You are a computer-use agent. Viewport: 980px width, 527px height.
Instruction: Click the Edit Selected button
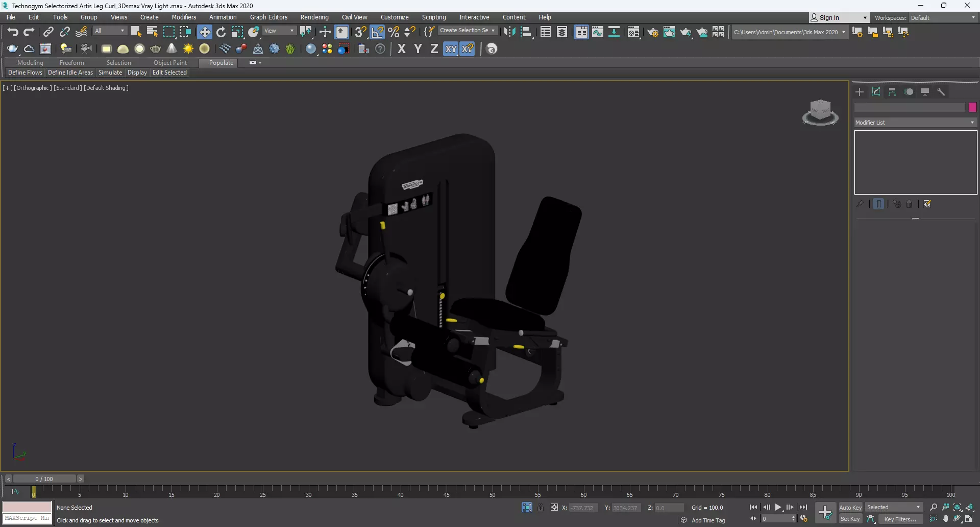169,73
